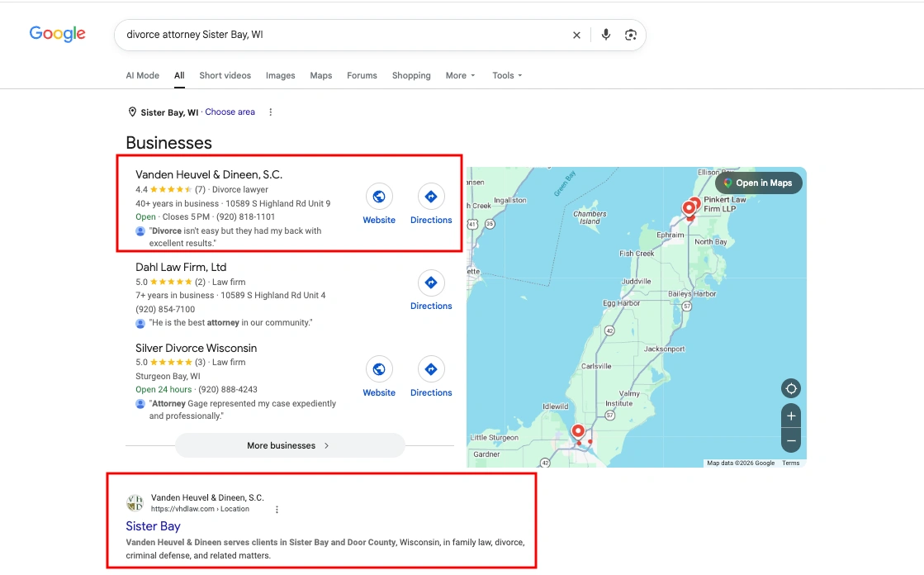
Task: Click the 4.4 star rating for Vanden Heuvel
Action: coord(170,189)
